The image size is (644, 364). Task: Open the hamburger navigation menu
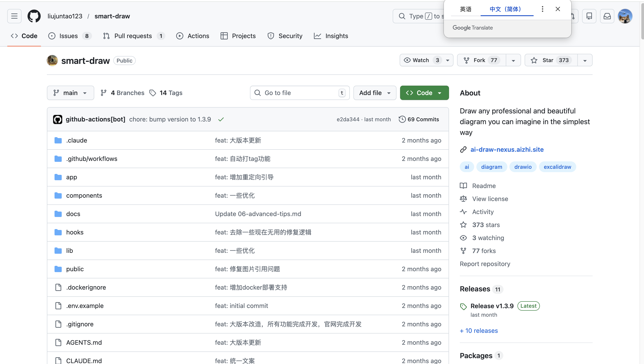[14, 16]
